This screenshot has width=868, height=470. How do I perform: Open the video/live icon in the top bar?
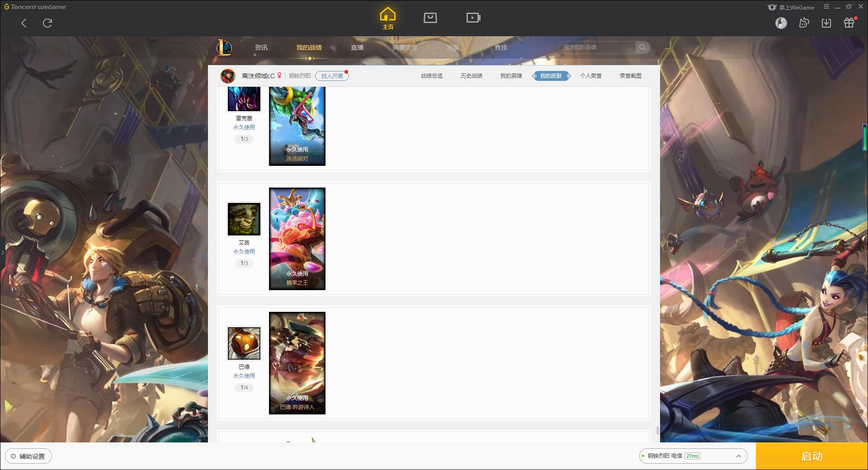coord(473,18)
